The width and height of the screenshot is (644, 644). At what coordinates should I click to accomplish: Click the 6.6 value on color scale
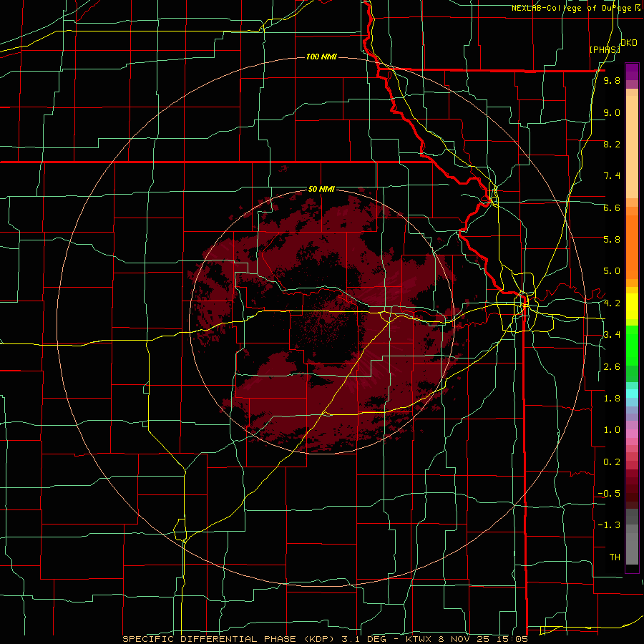click(612, 208)
